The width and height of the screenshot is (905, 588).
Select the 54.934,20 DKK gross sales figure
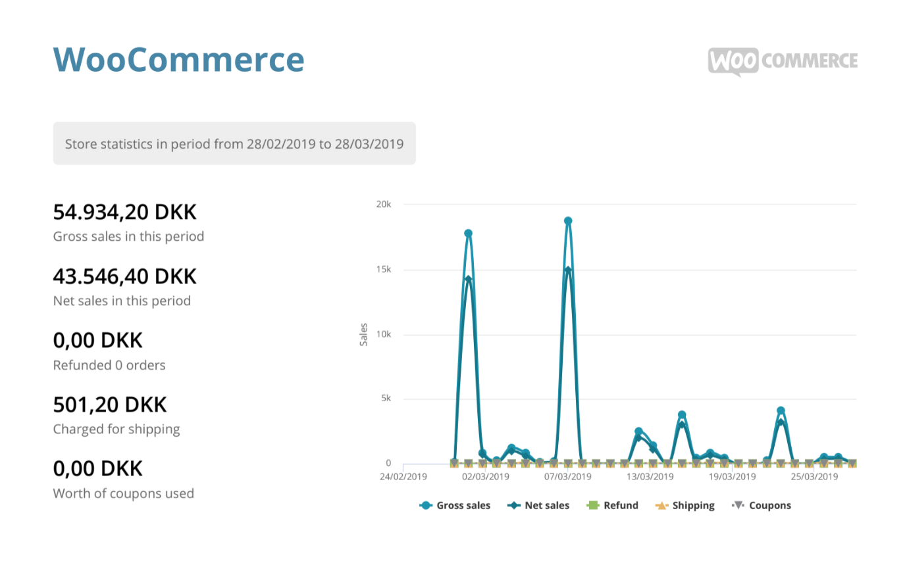(124, 212)
